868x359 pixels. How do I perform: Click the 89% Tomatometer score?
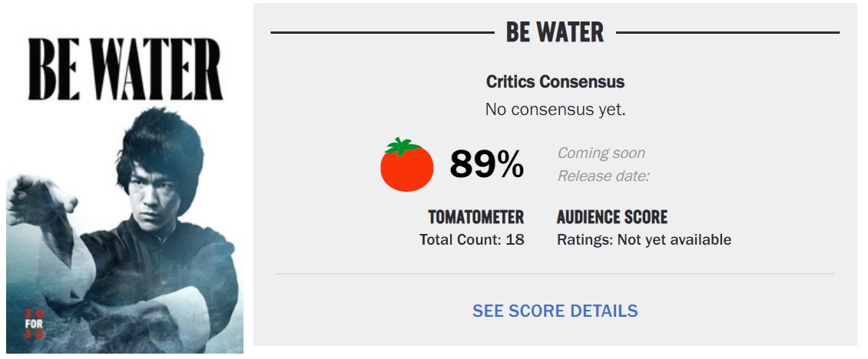[486, 164]
